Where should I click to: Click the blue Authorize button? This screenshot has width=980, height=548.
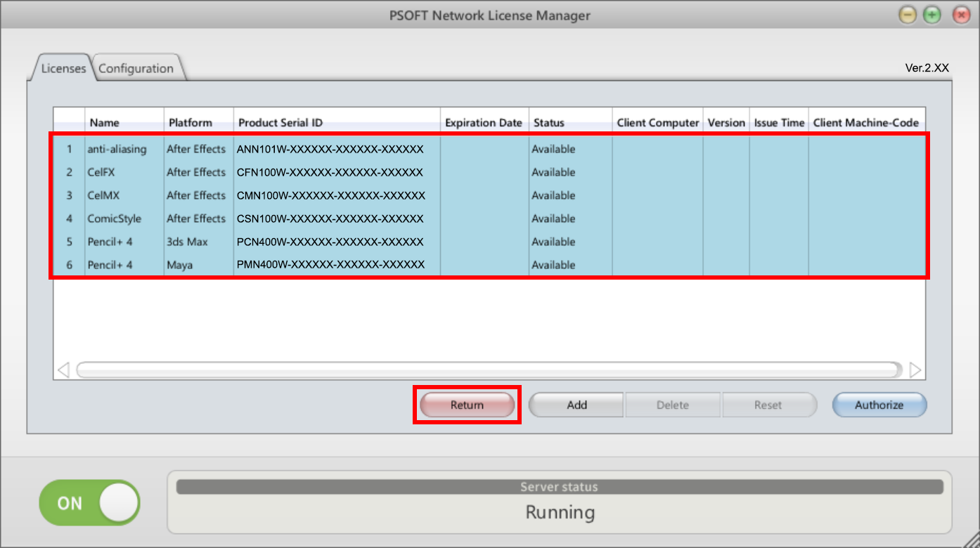[x=879, y=405]
